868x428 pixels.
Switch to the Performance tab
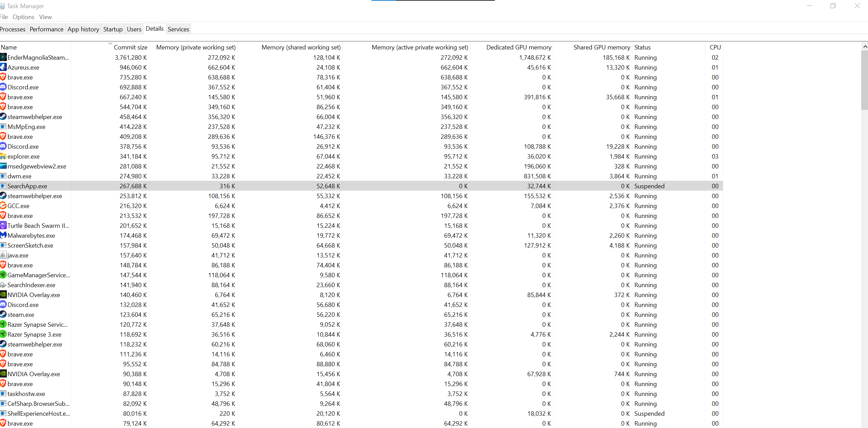click(x=46, y=29)
